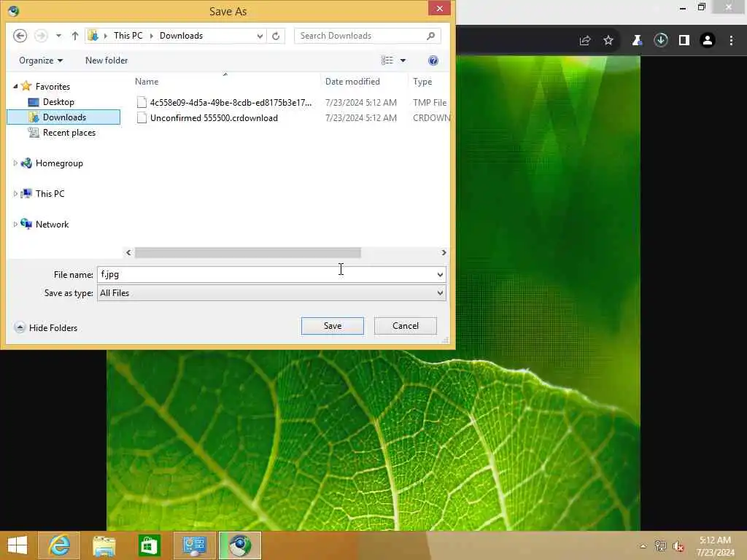Open the browser profile avatar
747x560 pixels.
(708, 41)
